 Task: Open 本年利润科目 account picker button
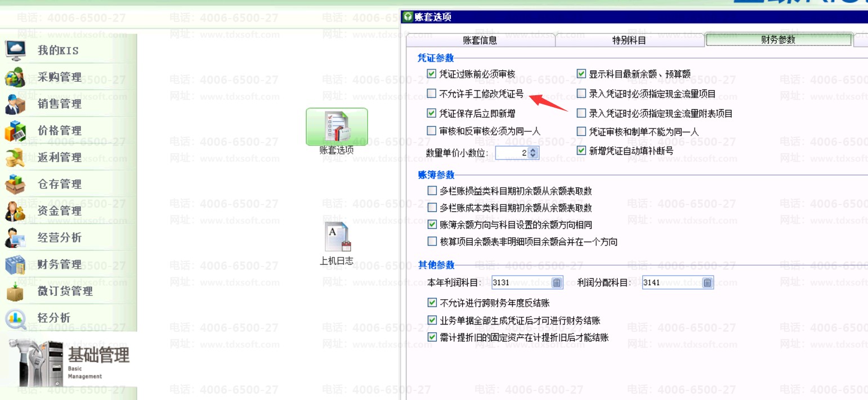[557, 283]
